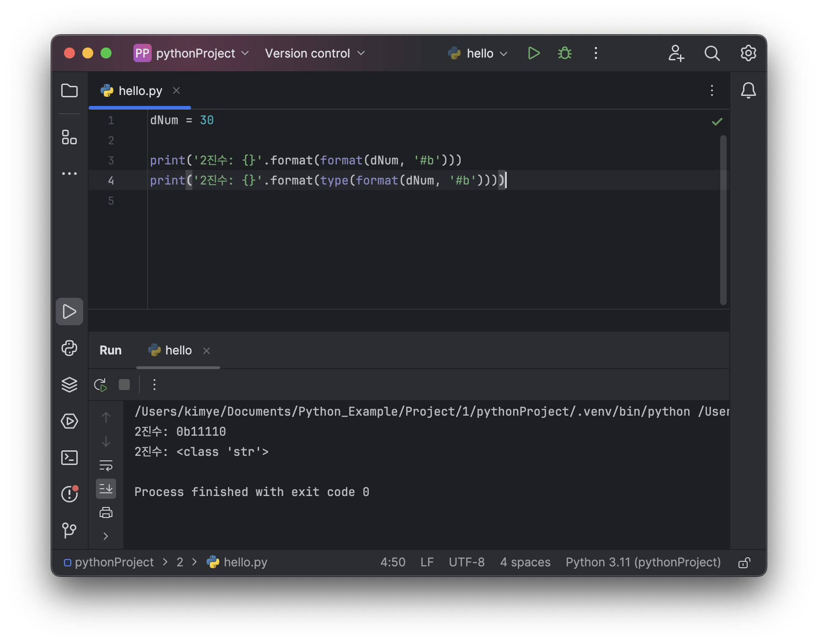Screen dimensions: 818x644
Task: Click the interpreter path line in console
Action: click(x=431, y=412)
